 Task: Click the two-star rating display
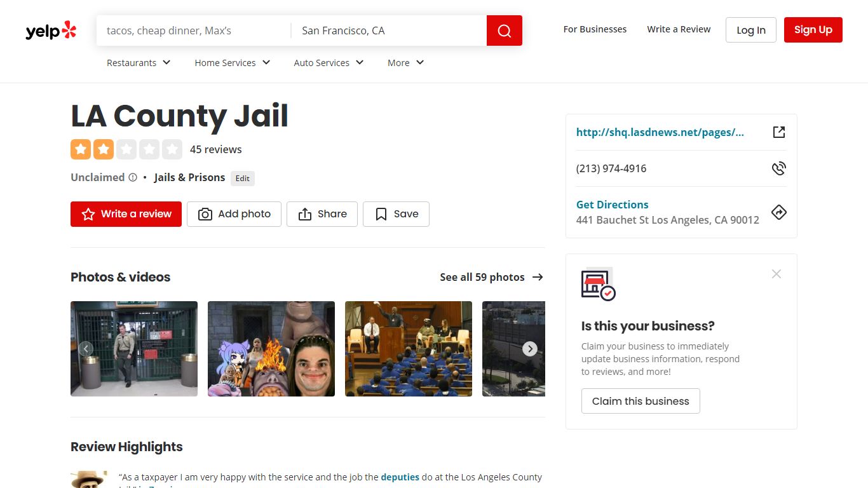126,149
